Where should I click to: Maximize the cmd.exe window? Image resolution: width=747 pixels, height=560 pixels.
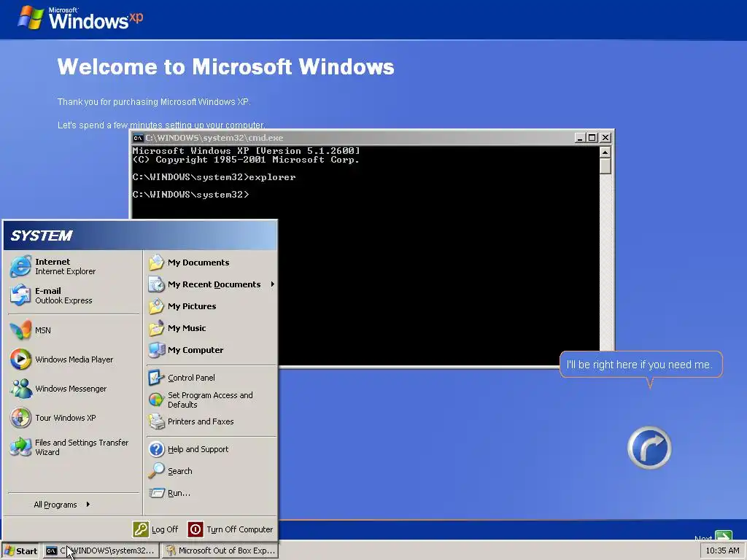(592, 138)
